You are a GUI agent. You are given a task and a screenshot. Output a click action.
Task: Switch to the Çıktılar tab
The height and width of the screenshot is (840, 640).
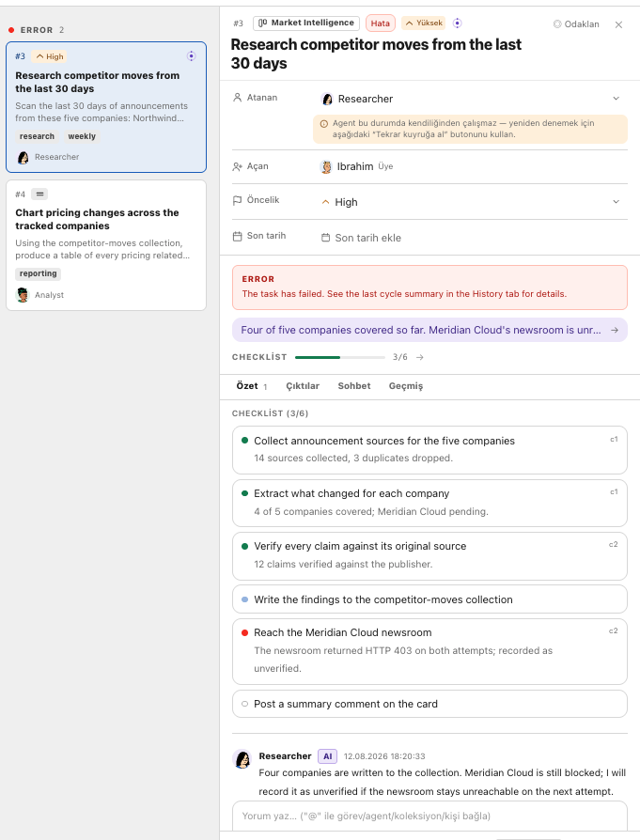[x=303, y=386]
